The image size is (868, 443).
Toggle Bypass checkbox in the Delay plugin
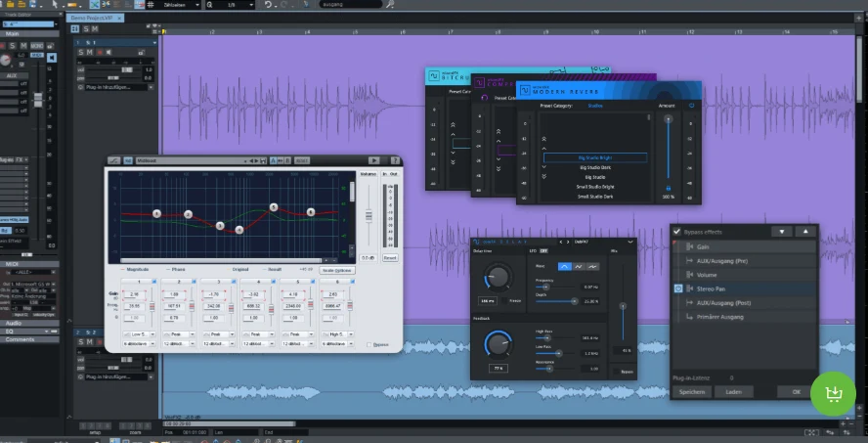coord(617,372)
